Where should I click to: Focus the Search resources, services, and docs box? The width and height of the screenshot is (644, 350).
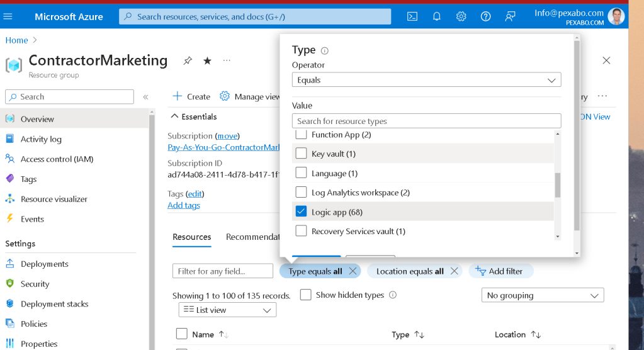255,16
